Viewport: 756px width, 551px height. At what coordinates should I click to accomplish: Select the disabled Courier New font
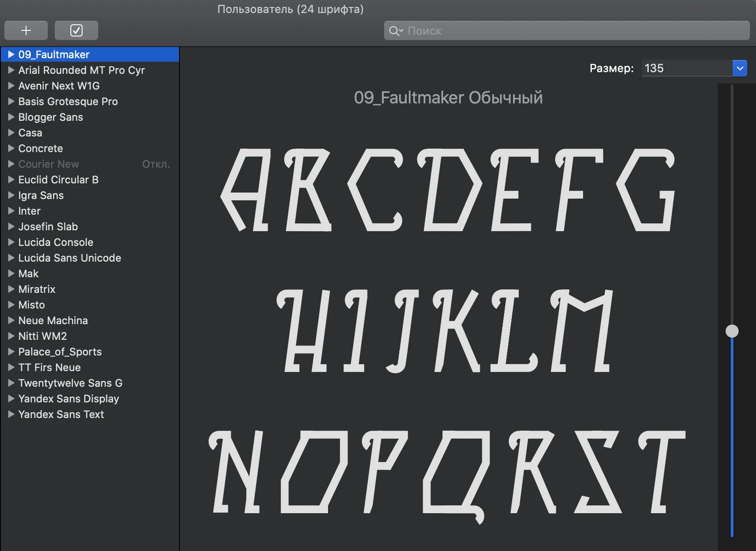90,164
